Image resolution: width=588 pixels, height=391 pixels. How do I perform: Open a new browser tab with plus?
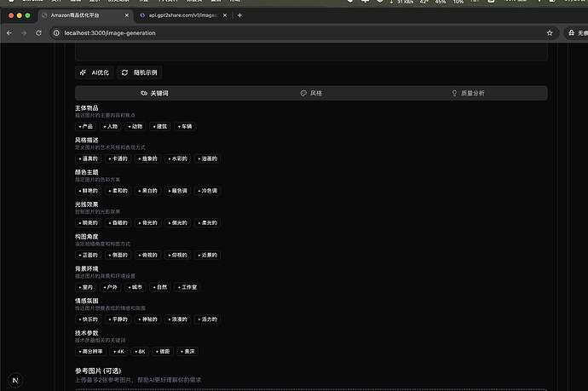239,15
